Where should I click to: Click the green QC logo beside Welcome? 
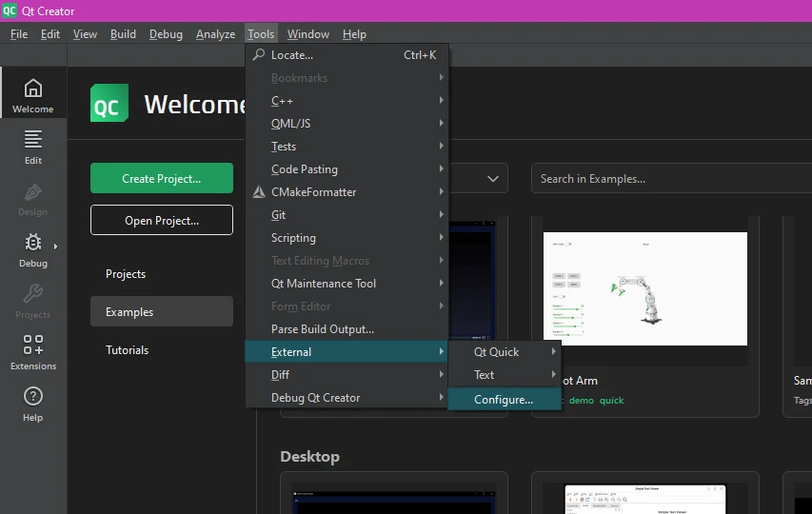click(x=109, y=103)
